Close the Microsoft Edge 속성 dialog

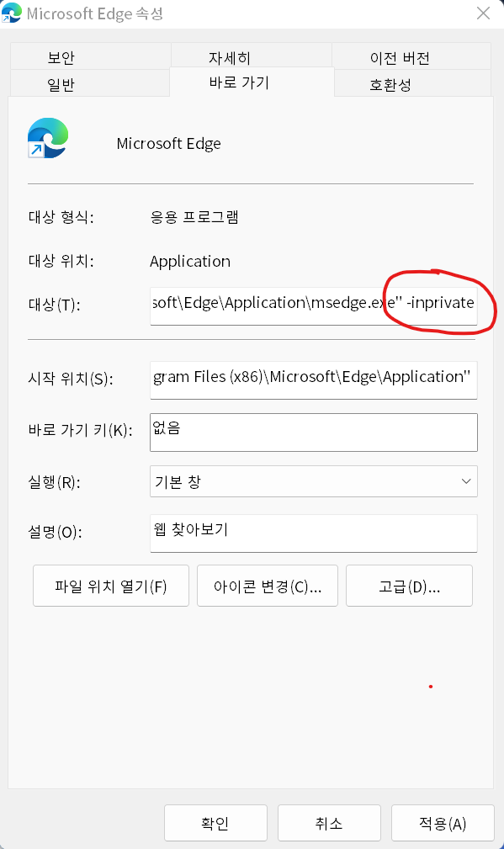click(x=483, y=13)
